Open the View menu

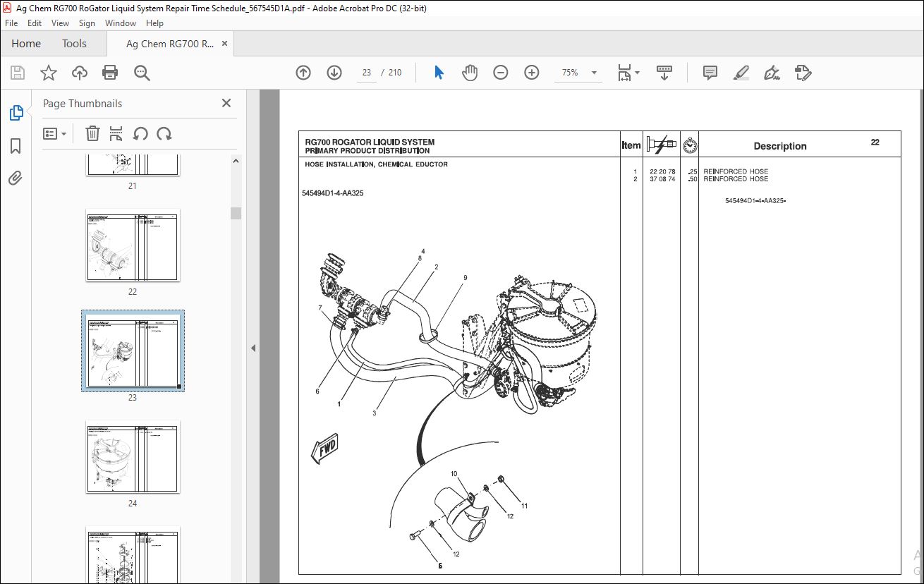click(60, 23)
